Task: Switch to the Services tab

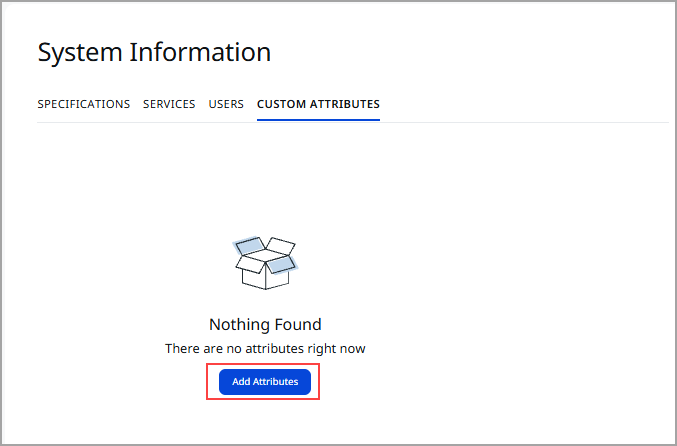Action: pyautogui.click(x=169, y=104)
